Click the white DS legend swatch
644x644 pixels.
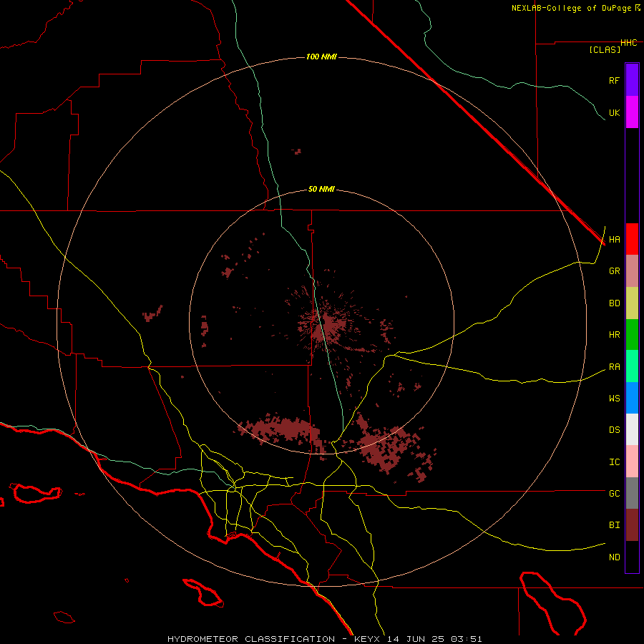(632, 429)
